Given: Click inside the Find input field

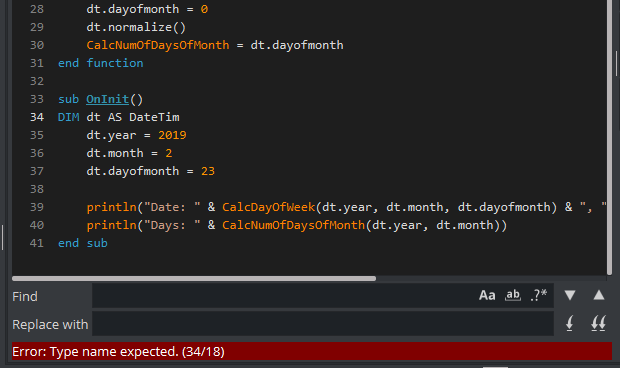Looking at the screenshot, I should tap(285, 296).
